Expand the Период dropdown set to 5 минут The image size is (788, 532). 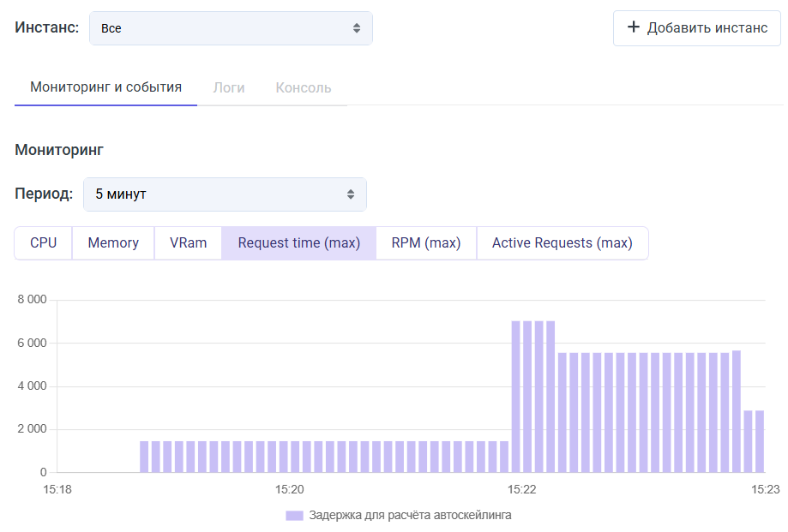[224, 194]
